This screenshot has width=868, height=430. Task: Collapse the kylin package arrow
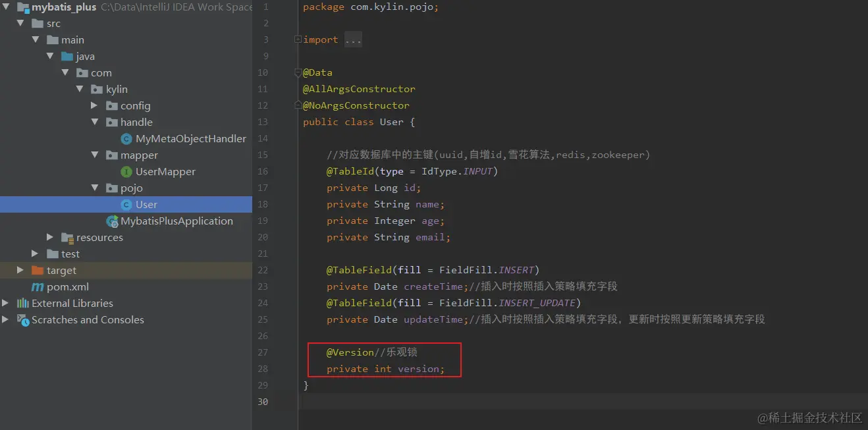80,90
